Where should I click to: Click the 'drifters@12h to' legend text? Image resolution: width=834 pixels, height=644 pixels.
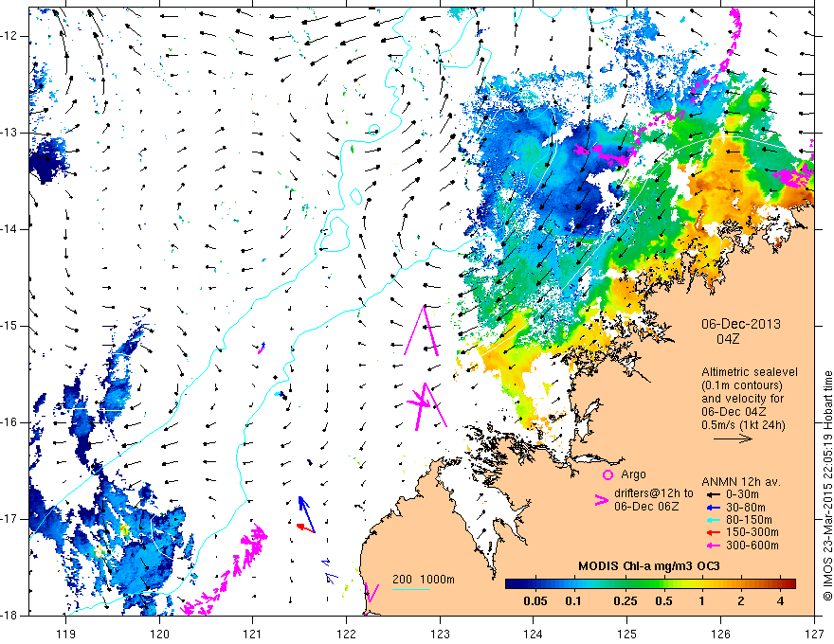(x=654, y=493)
